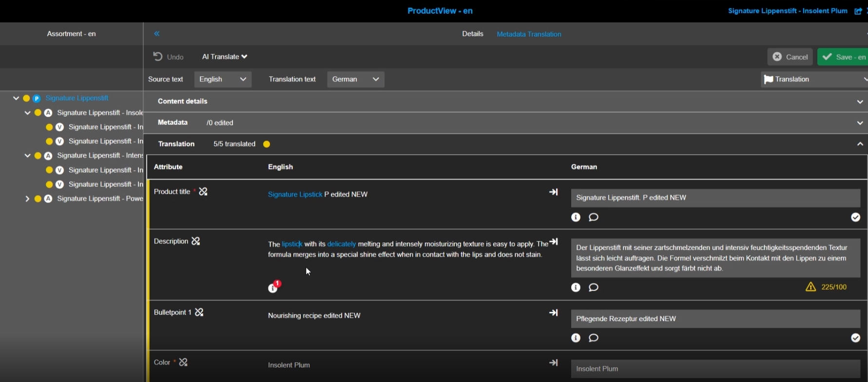Open the German translation language dropdown
868x382 pixels.
click(x=355, y=80)
